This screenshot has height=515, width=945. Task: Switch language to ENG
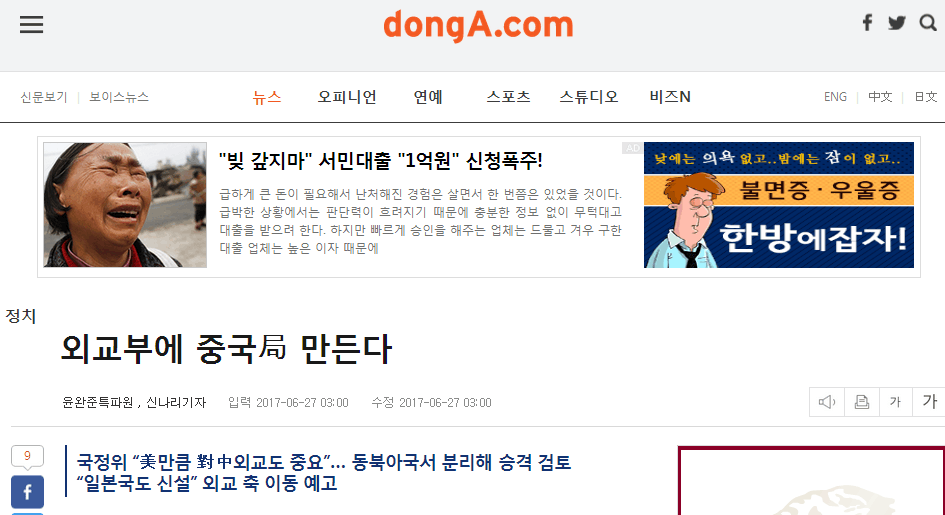[x=835, y=97]
